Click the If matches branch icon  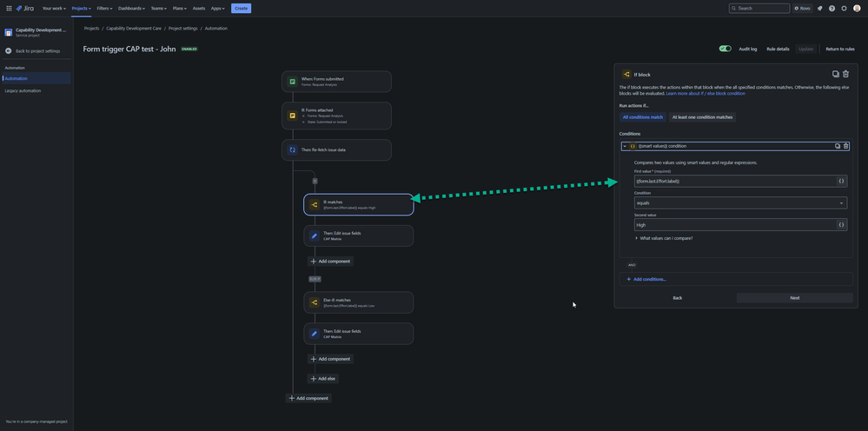pyautogui.click(x=314, y=205)
